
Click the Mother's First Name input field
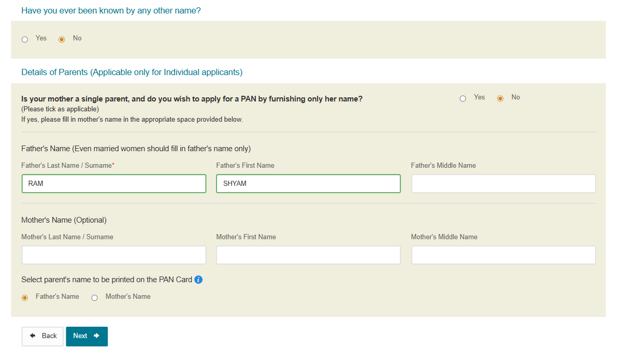click(x=308, y=255)
